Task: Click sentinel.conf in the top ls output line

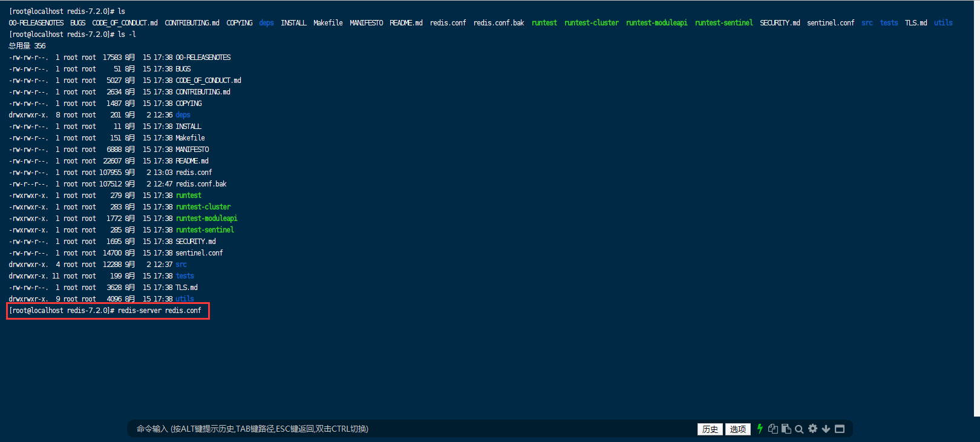Action: pos(831,23)
